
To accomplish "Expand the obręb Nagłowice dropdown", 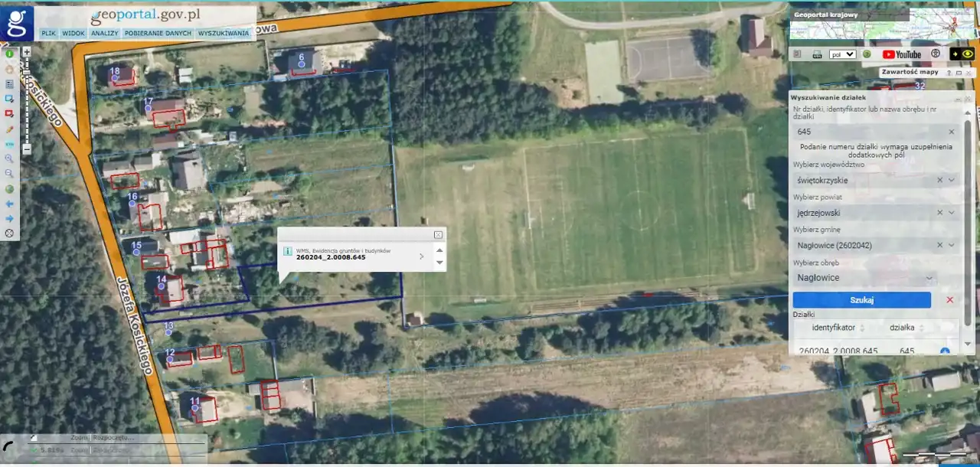I will [930, 278].
